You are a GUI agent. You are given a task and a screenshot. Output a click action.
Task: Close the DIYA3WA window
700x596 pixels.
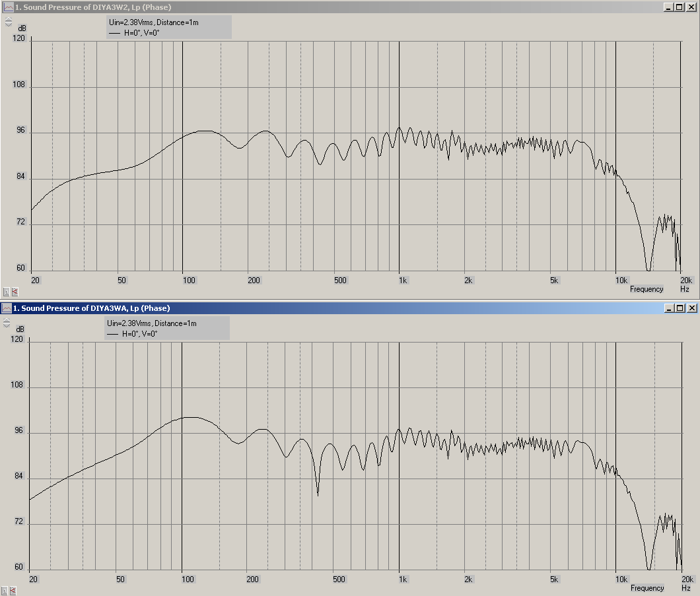[x=692, y=308]
